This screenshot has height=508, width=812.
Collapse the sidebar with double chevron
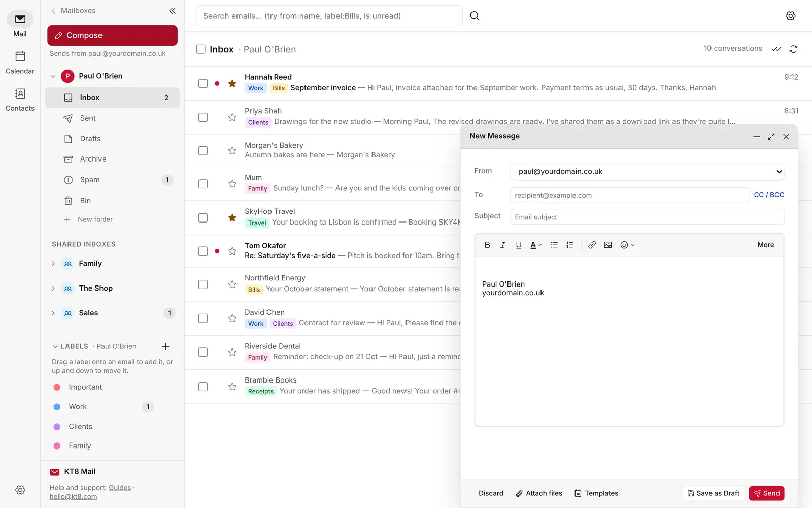tap(173, 11)
